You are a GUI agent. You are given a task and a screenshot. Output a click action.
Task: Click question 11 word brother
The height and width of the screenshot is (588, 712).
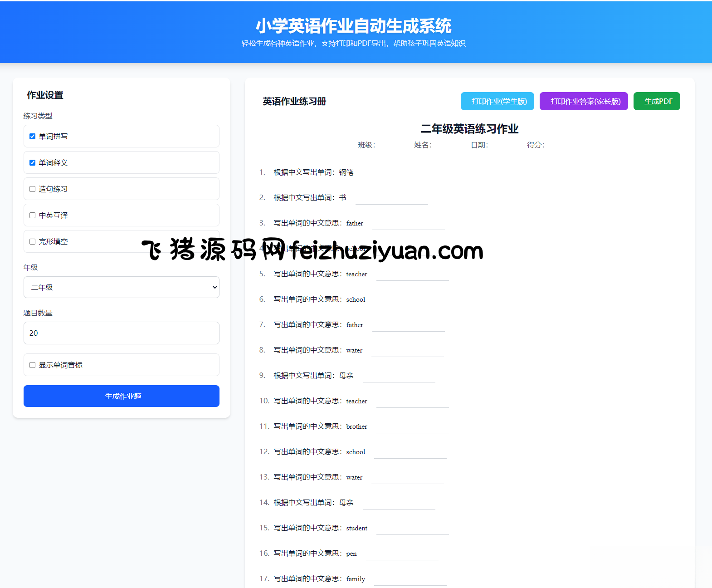click(356, 426)
